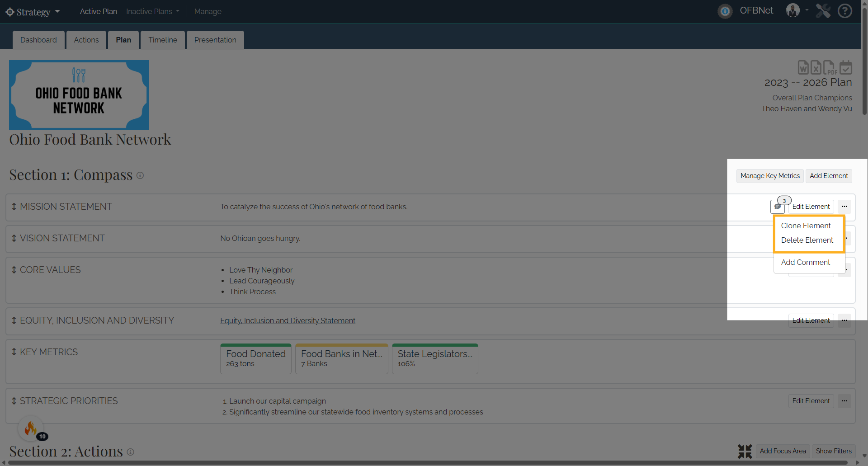Open the Timeline tab
868x466 pixels.
click(163, 40)
